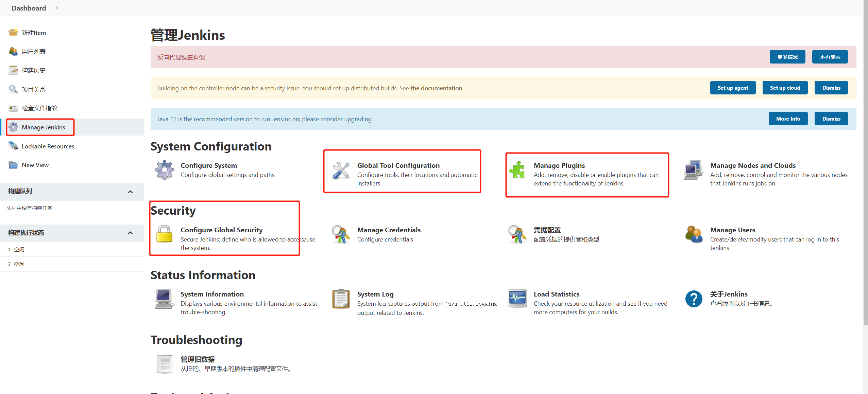Select 新建Item in the sidebar

pos(34,33)
